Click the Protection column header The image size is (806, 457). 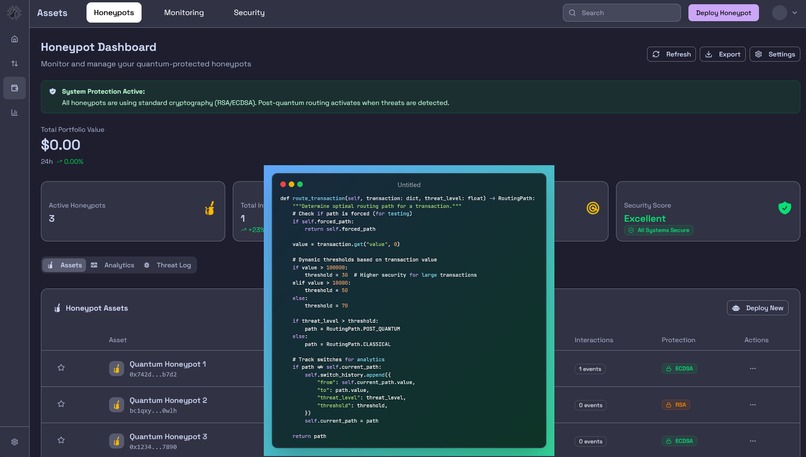tap(678, 340)
